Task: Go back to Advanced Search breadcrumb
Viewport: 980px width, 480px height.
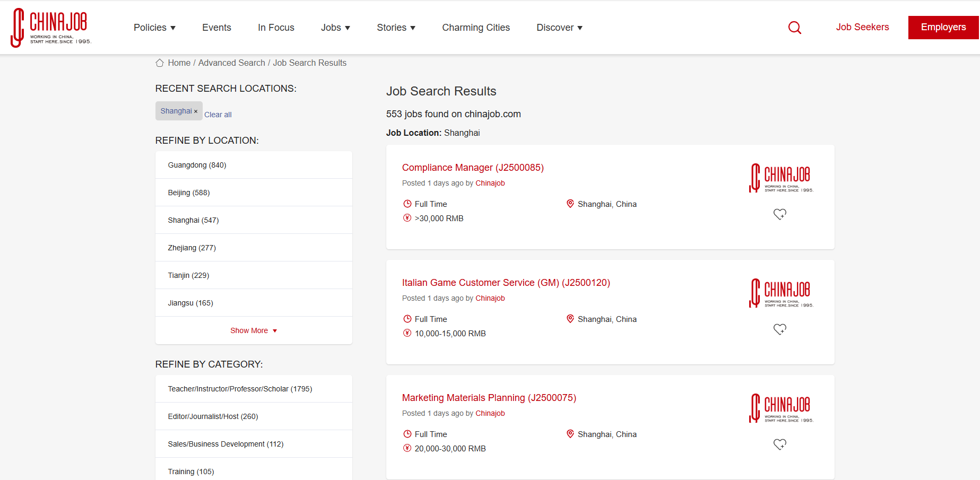Action: (232, 63)
